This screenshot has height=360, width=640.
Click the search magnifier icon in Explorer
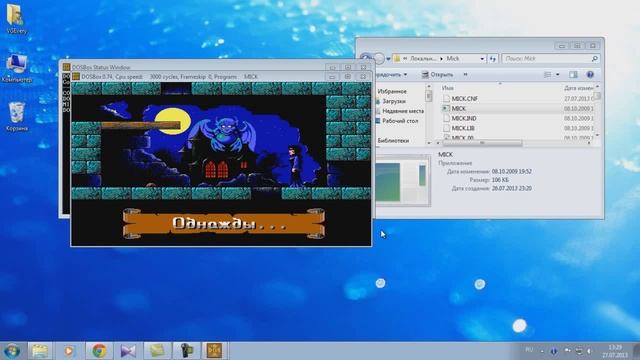[595, 59]
